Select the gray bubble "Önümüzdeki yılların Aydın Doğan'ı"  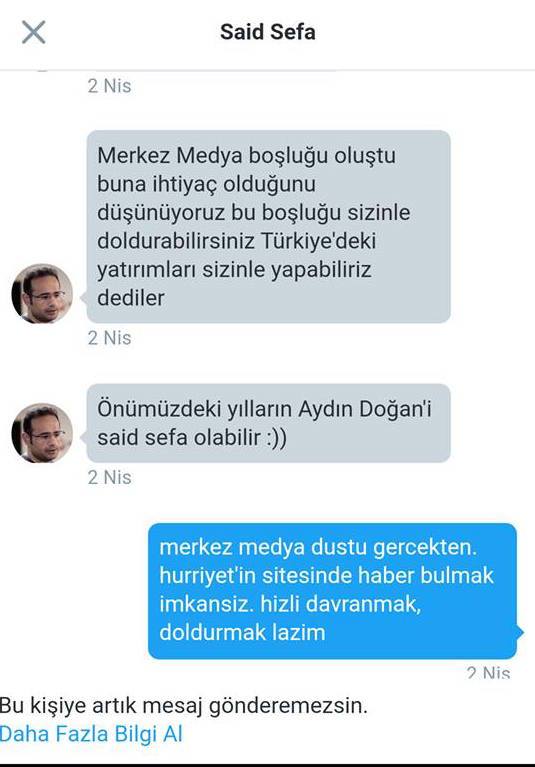pyautogui.click(x=268, y=423)
